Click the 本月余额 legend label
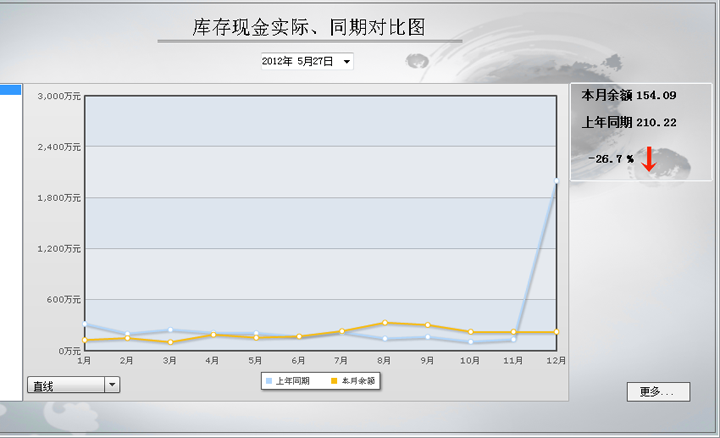720x438 pixels. click(x=358, y=381)
